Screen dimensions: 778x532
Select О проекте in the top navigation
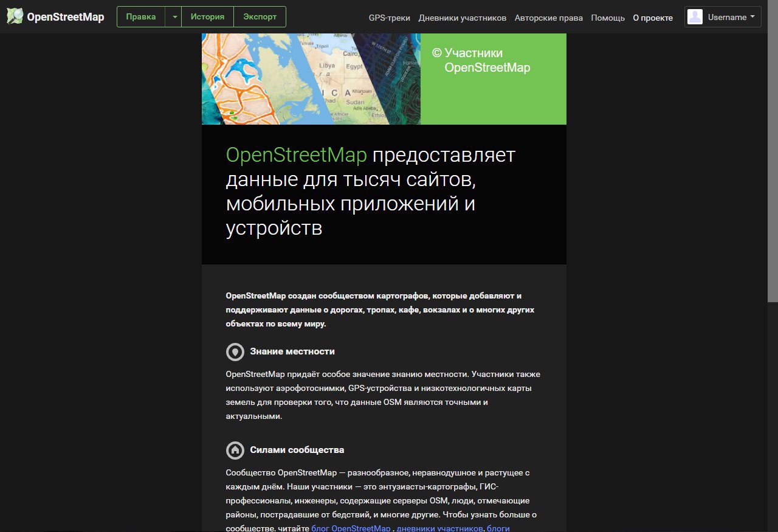tap(653, 18)
